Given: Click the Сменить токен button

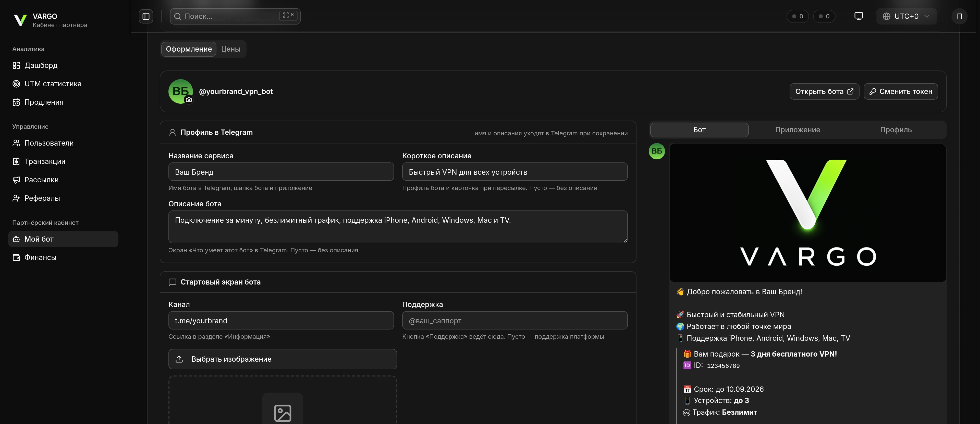Looking at the screenshot, I should pos(900,91).
